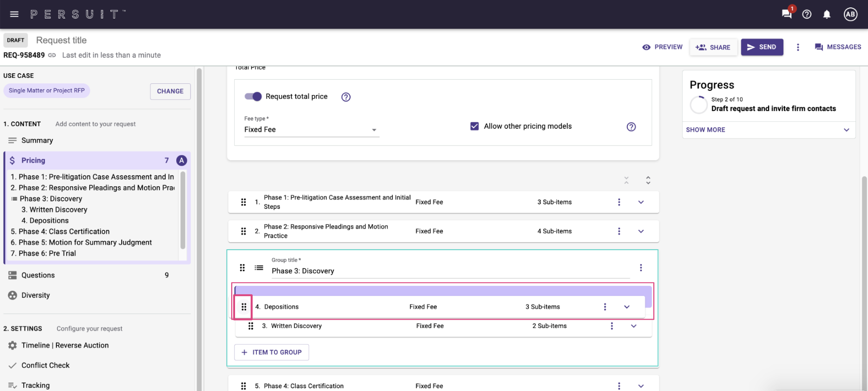This screenshot has height=391, width=868.
Task: Expand all pricing items icon
Action: pos(648,180)
